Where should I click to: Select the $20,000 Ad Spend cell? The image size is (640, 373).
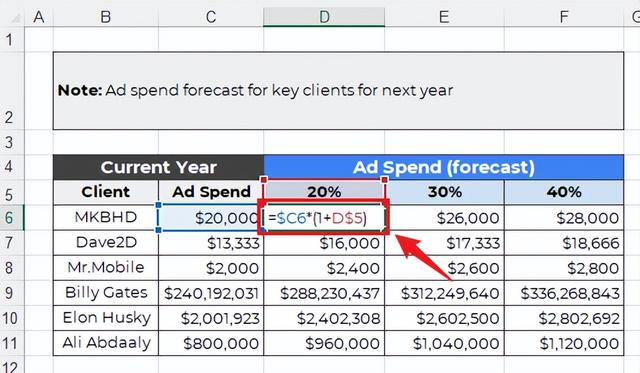click(211, 218)
